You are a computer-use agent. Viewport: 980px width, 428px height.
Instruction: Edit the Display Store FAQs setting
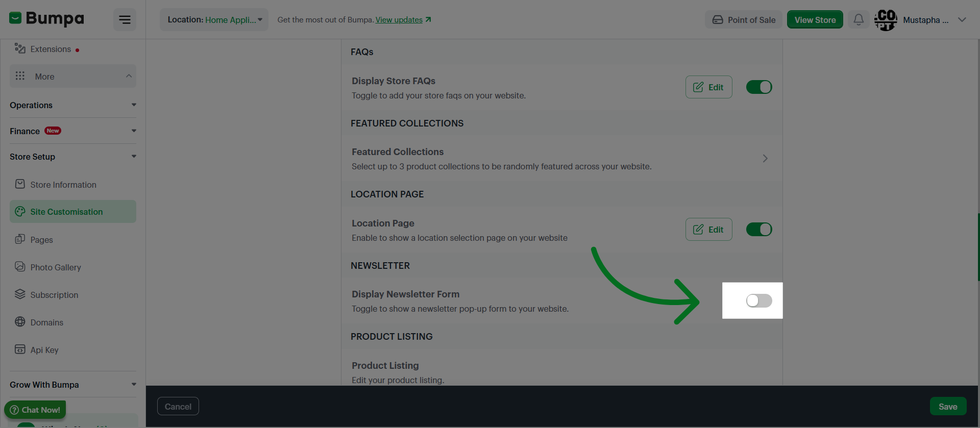point(709,87)
